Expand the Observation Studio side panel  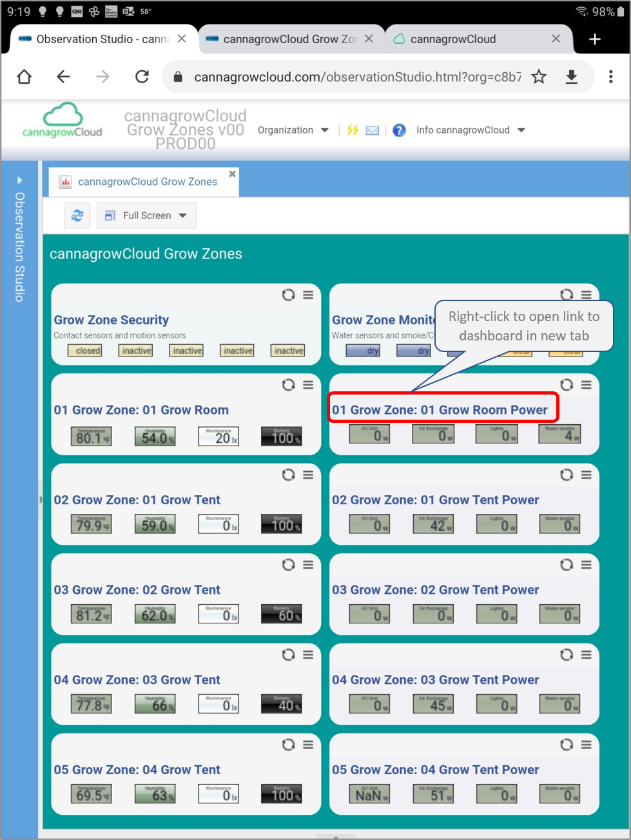click(x=19, y=181)
